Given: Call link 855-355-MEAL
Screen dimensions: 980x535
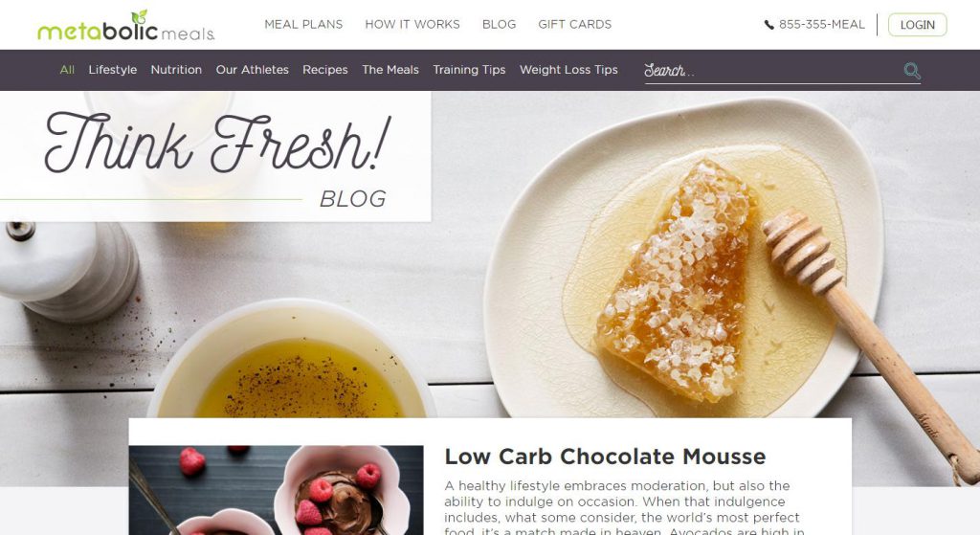Looking at the screenshot, I should pos(821,24).
